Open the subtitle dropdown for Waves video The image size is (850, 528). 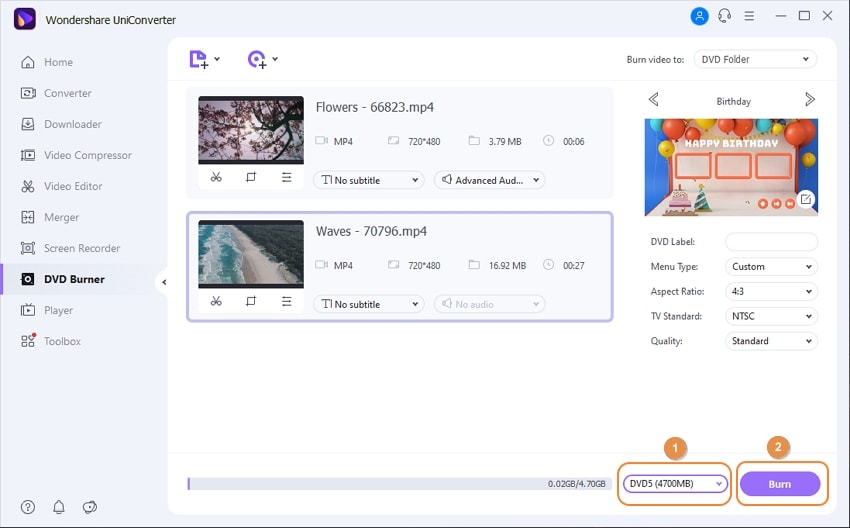(x=369, y=304)
